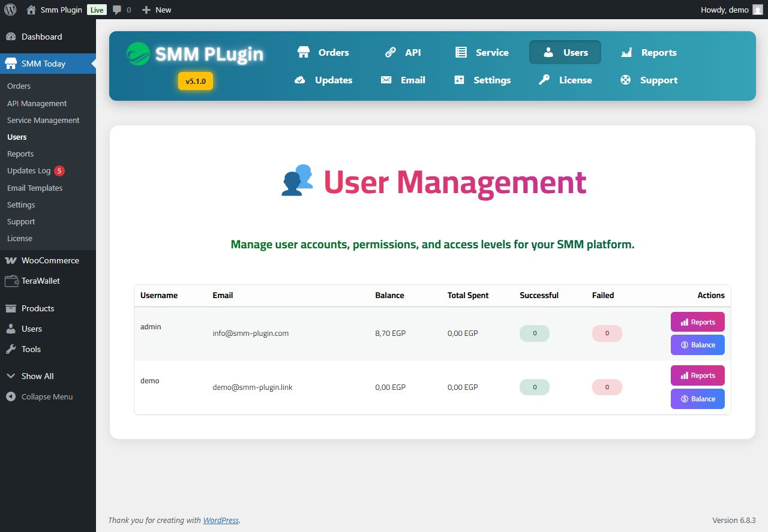Click the Collapse Menu arrow icon
This screenshot has height=532, width=768.
(11, 396)
